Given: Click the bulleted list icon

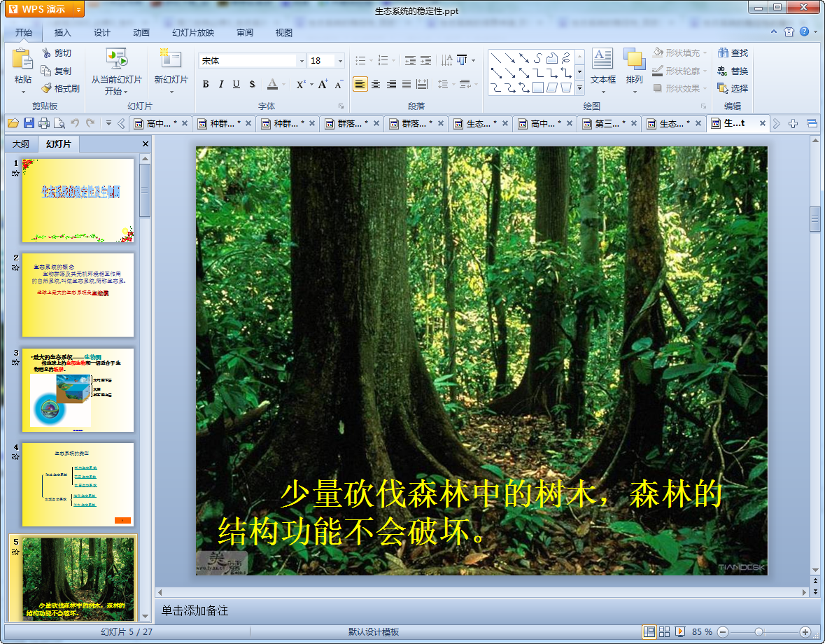Looking at the screenshot, I should point(360,60).
